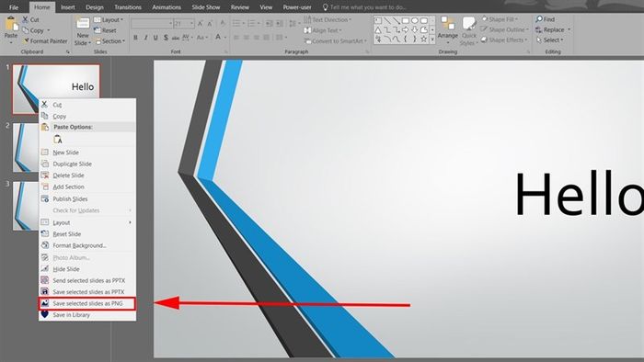Click the Replace button in Editing group

click(553, 29)
